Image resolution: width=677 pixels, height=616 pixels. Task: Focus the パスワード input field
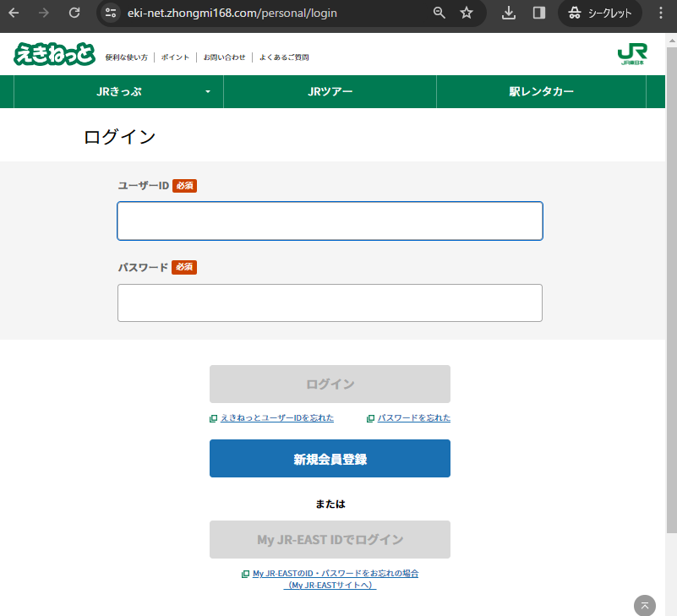[x=330, y=303]
